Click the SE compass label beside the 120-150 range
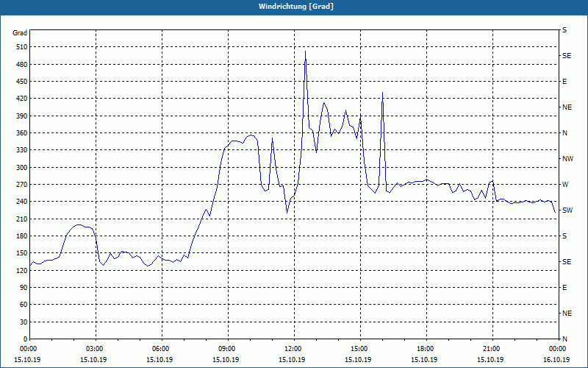 click(567, 262)
